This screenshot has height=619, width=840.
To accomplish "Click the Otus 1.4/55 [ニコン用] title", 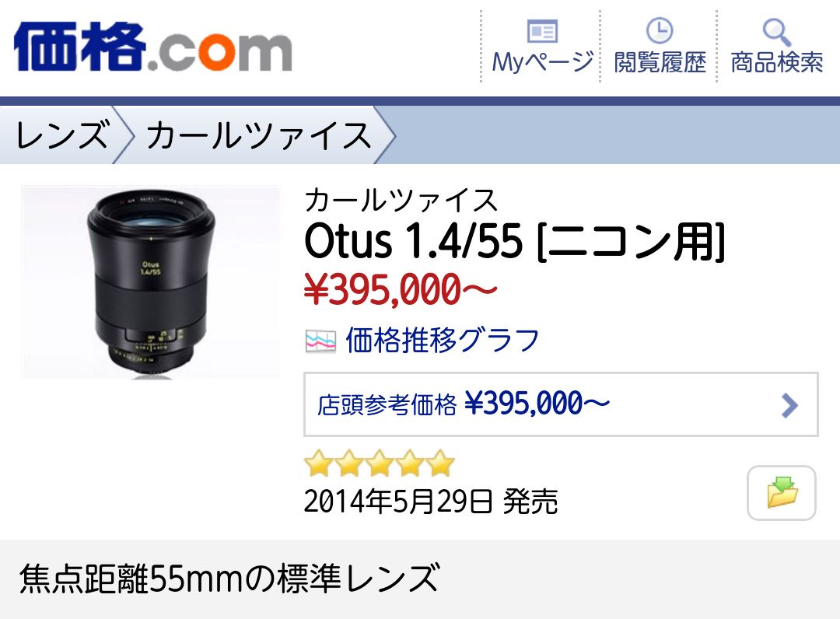I will coord(514,242).
